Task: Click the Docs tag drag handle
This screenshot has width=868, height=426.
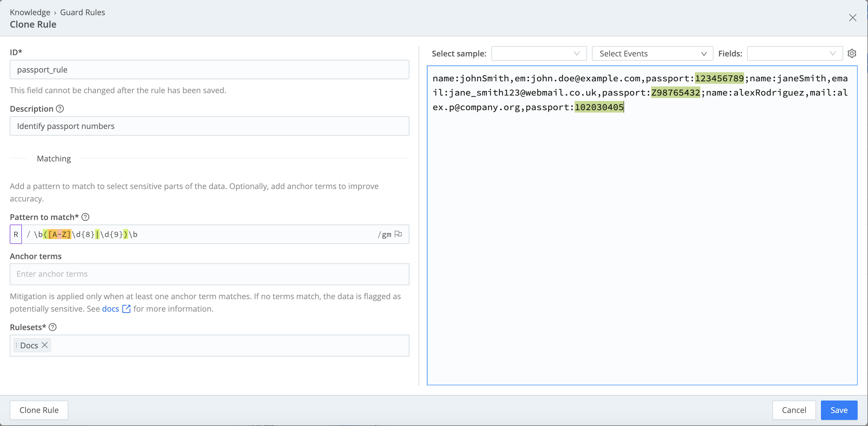Action: coord(16,345)
